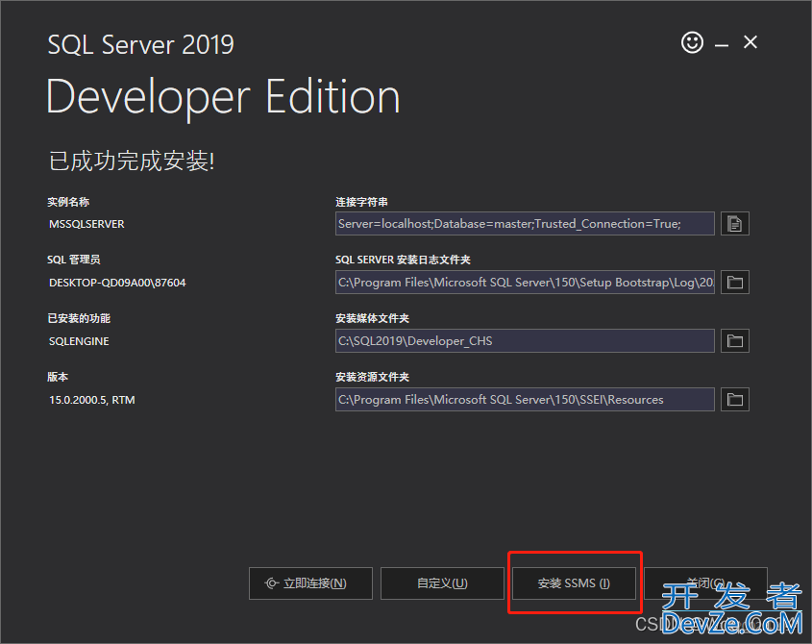Click the 已成功完成安装! heading

(132, 161)
